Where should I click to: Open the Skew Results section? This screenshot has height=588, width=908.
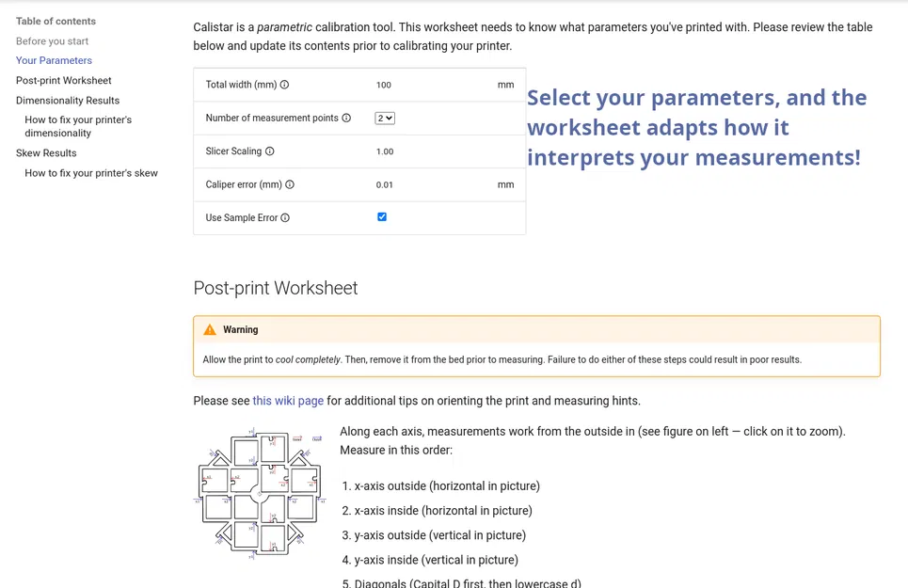[46, 152]
